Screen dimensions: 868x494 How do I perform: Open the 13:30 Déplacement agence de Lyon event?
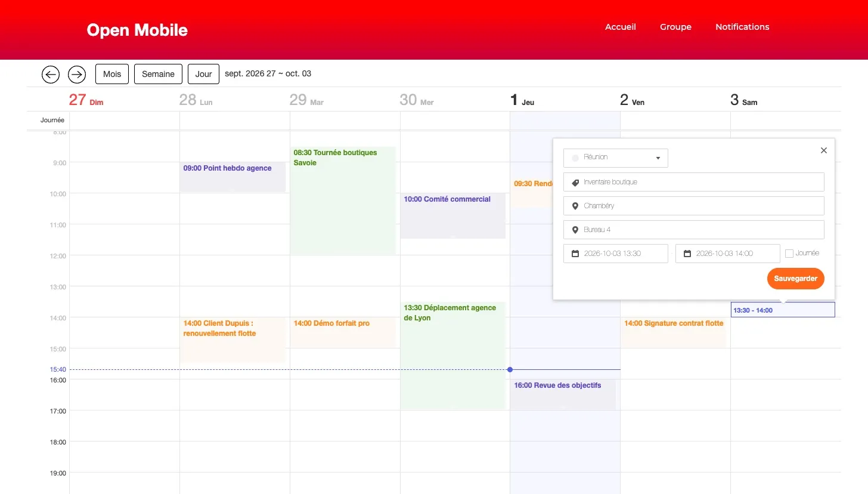pyautogui.click(x=453, y=355)
